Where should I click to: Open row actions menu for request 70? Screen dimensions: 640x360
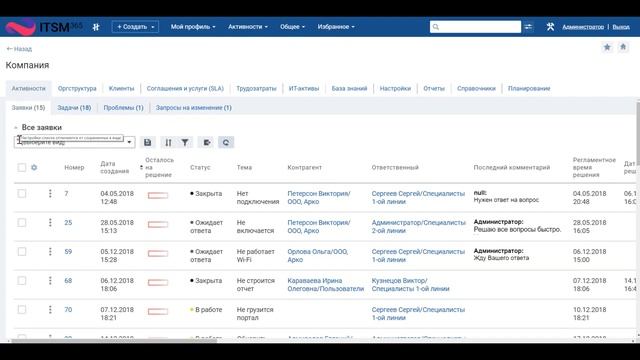click(x=50, y=309)
